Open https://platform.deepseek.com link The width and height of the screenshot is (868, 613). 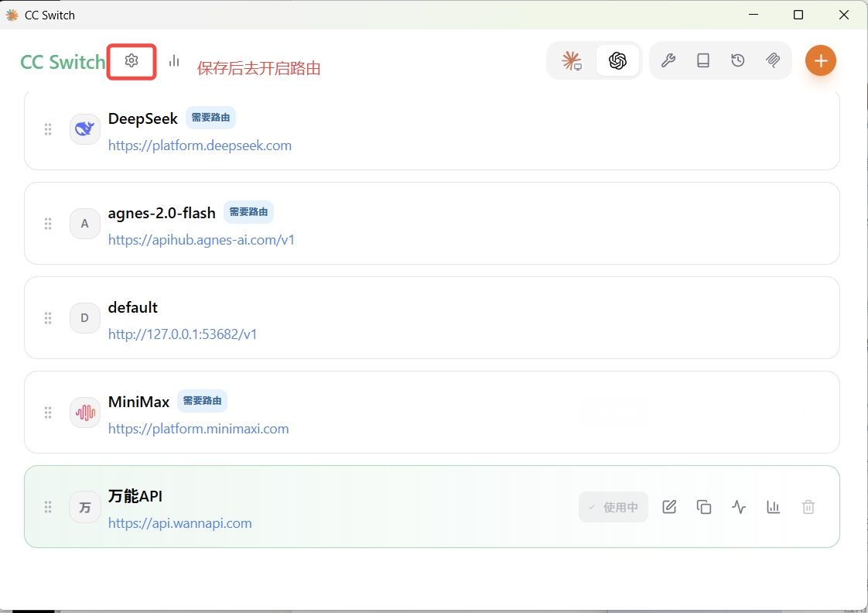200,146
